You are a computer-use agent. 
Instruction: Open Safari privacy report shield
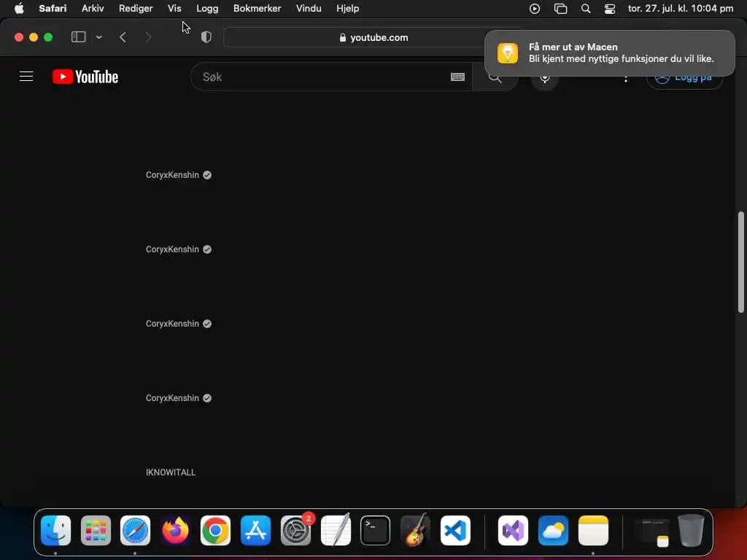point(206,37)
